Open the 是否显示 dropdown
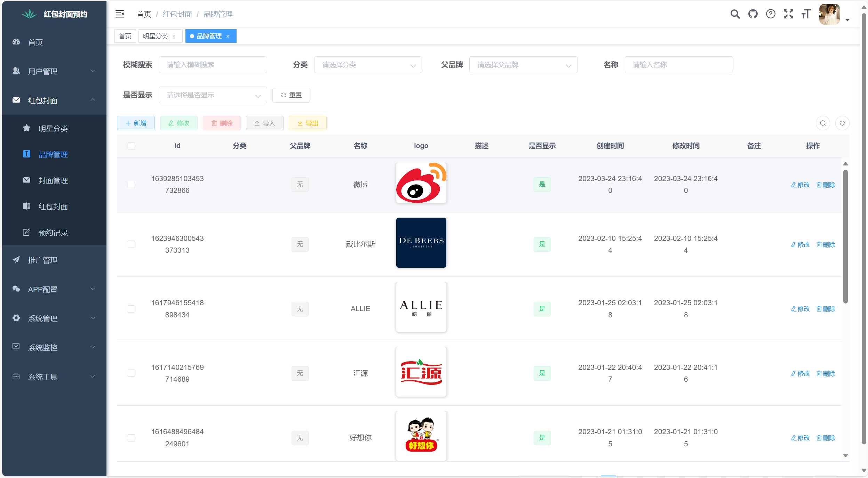 pyautogui.click(x=213, y=95)
